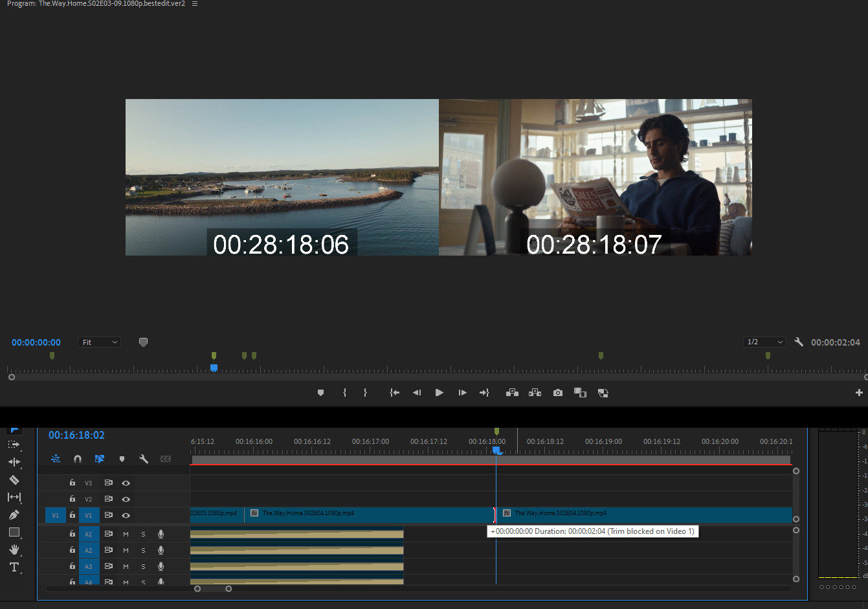Grab the timeline playhead handle
The width and height of the screenshot is (868, 609).
tap(496, 450)
